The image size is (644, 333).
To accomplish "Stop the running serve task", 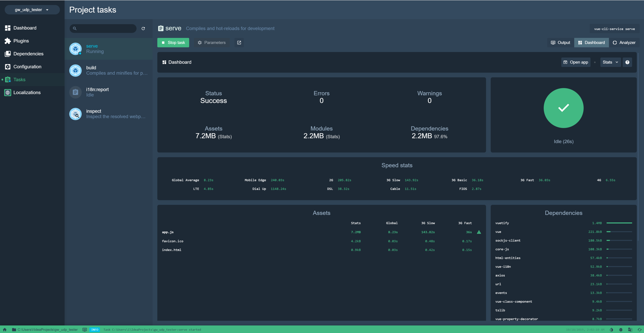I will (173, 43).
